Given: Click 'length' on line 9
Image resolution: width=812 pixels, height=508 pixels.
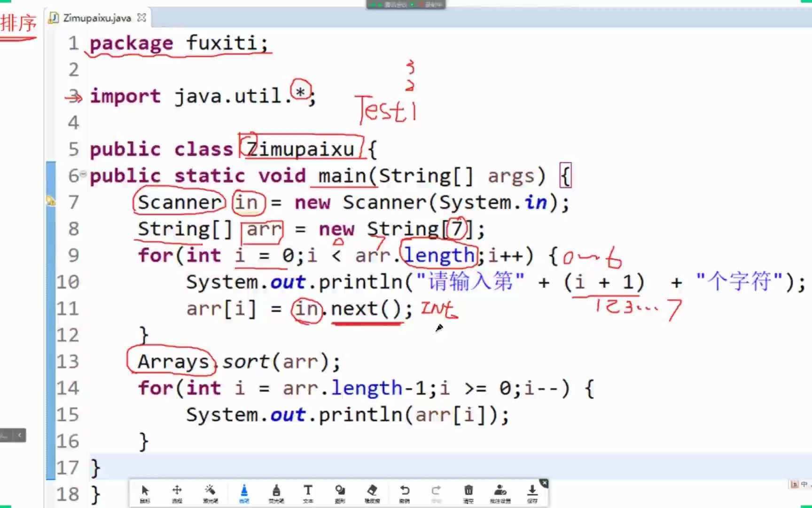Looking at the screenshot, I should point(439,255).
